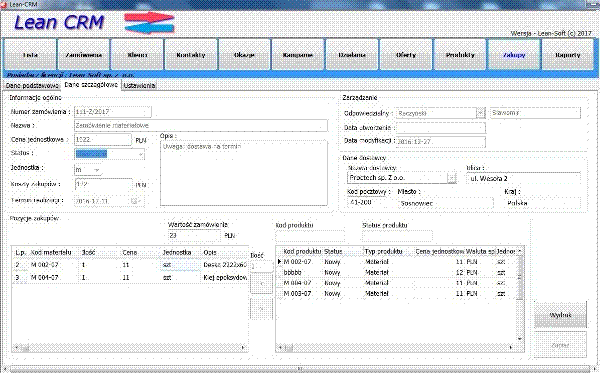The width and height of the screenshot is (600, 373).
Task: Click the Wydruk button
Action: pyautogui.click(x=560, y=315)
